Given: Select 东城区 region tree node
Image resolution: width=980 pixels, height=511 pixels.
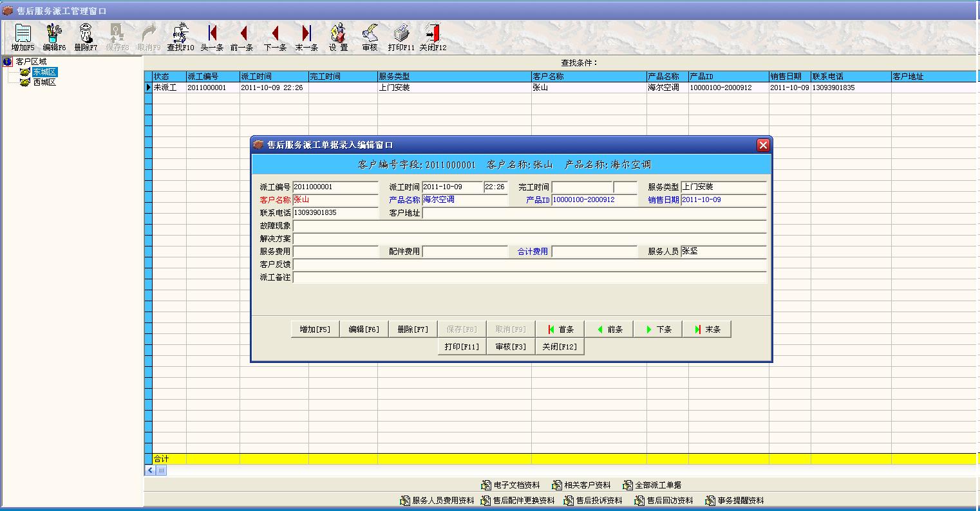Looking at the screenshot, I should coord(44,72).
